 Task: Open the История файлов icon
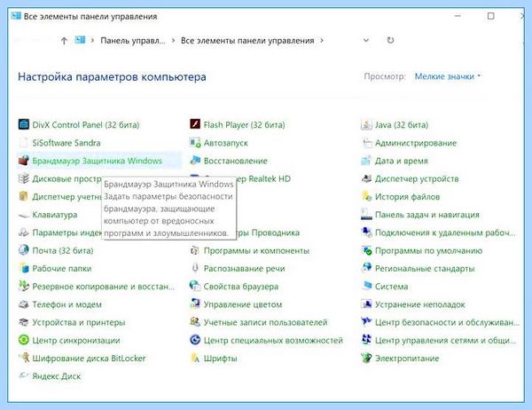pyautogui.click(x=366, y=196)
